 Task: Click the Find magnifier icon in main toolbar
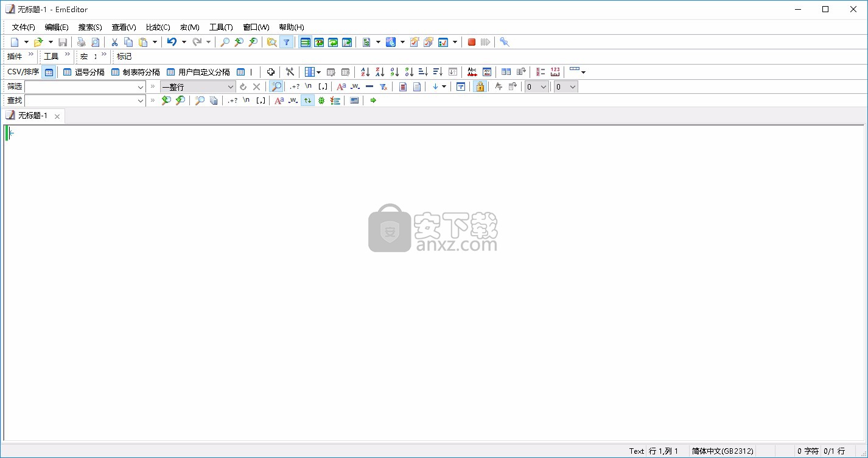coord(225,42)
